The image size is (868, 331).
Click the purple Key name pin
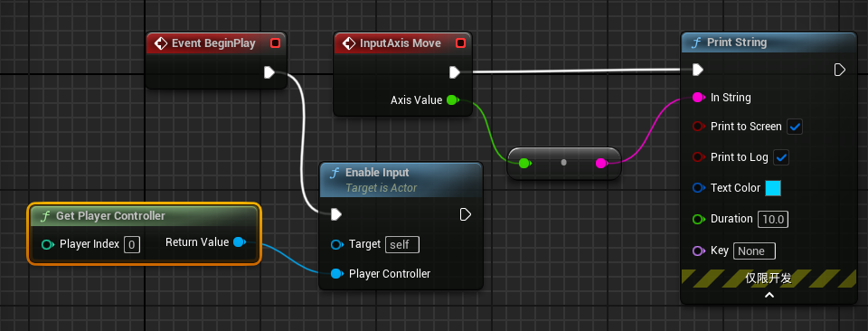click(698, 251)
